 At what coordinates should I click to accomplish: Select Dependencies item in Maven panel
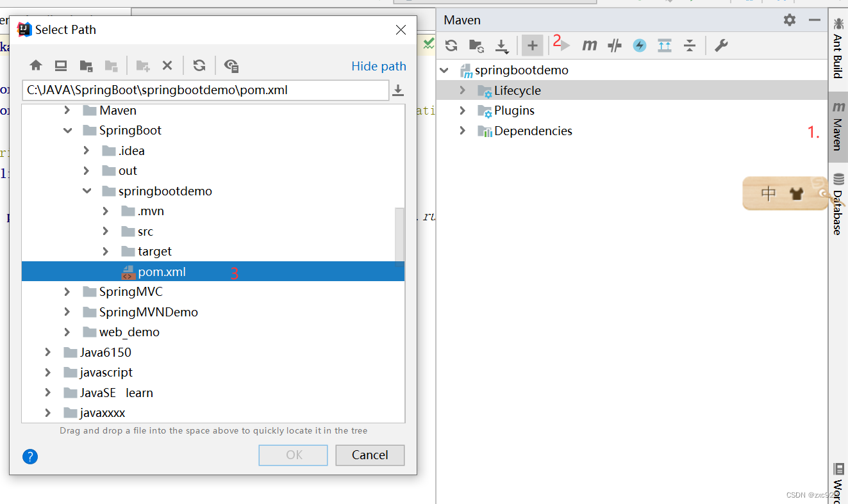(x=533, y=131)
